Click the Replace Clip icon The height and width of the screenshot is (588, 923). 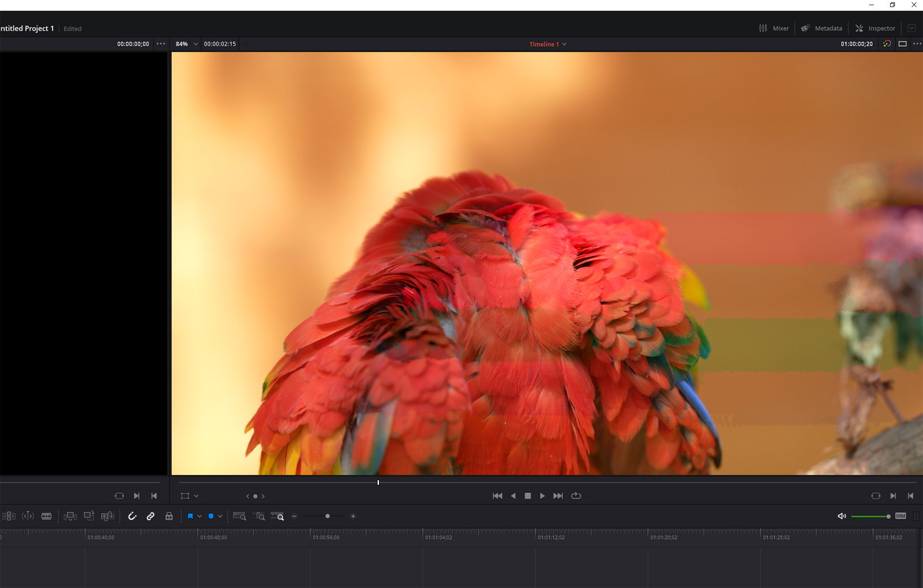[x=108, y=517]
